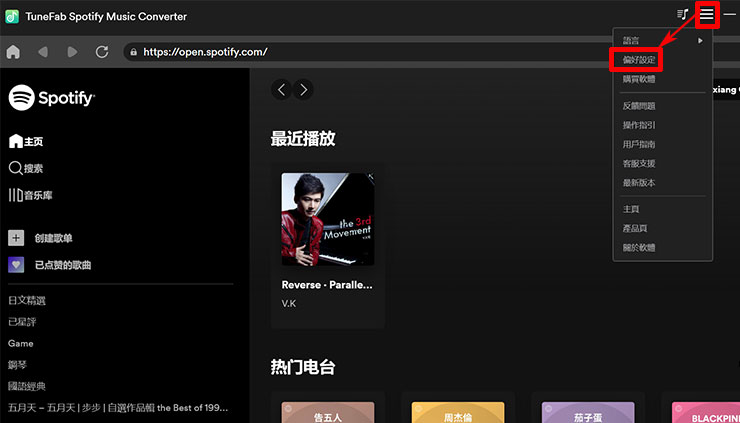Viewport: 740px width, 423px height.
Task: Minimize the TuneFab window
Action: pos(730,15)
